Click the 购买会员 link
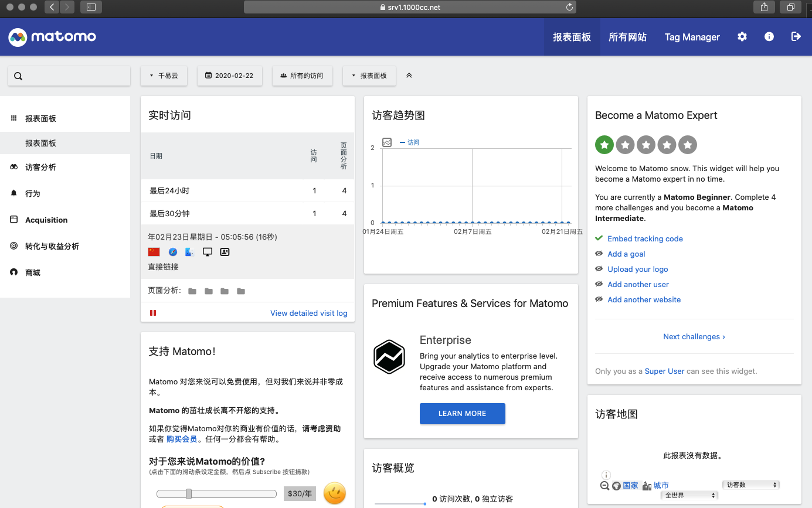This screenshot has height=508, width=812. click(182, 439)
